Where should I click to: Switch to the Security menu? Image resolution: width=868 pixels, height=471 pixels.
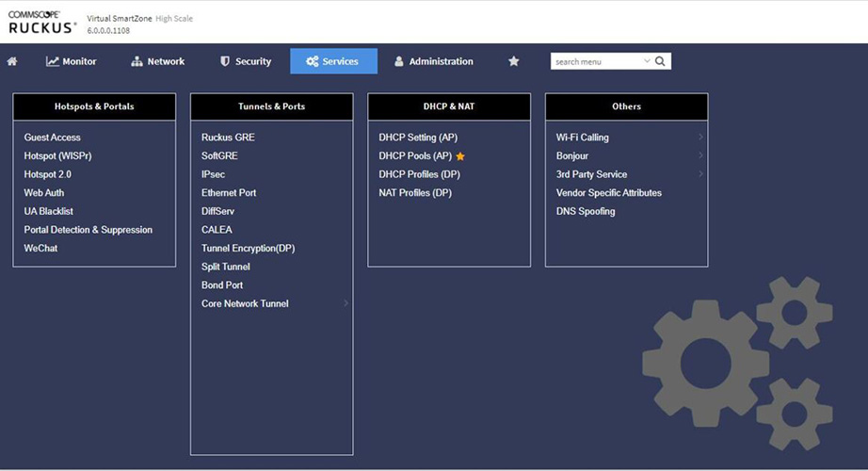point(245,61)
